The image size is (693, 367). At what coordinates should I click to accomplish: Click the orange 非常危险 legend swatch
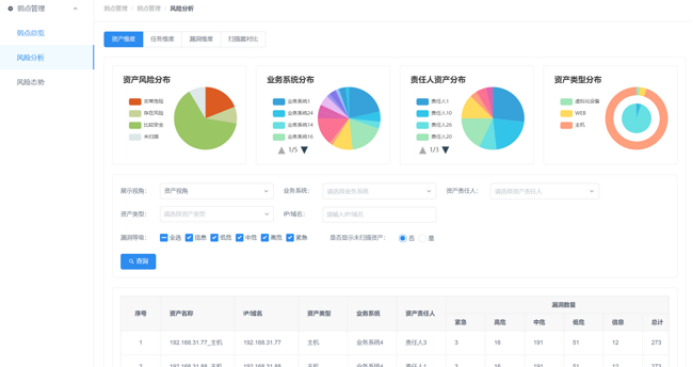click(x=135, y=101)
